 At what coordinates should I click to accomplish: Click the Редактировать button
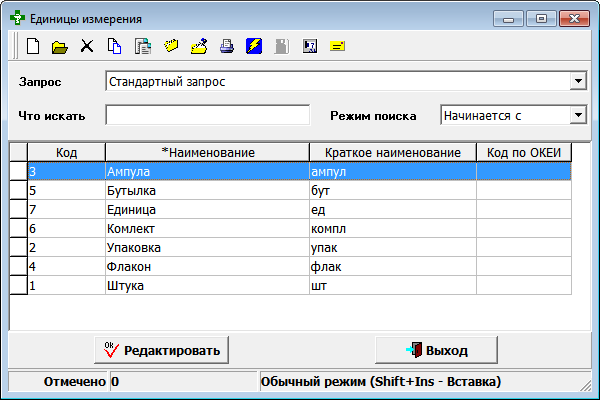[x=161, y=350]
